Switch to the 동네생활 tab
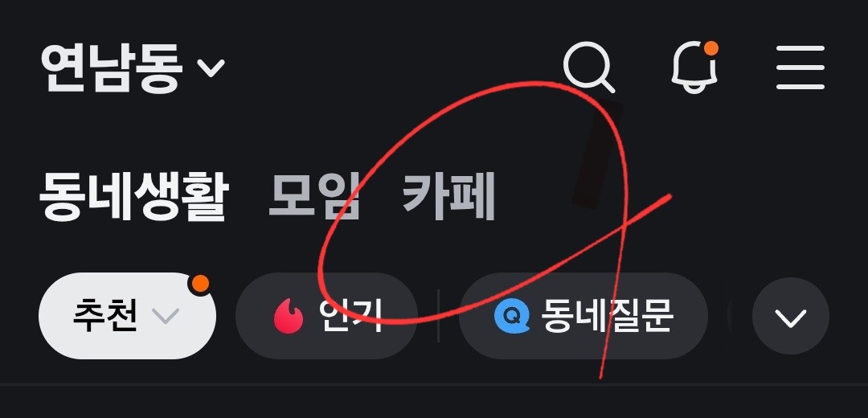The width and height of the screenshot is (868, 418). pyautogui.click(x=134, y=197)
